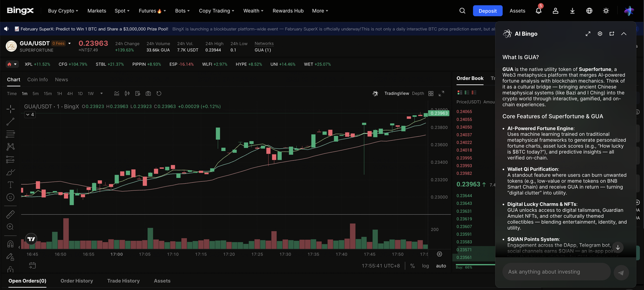
Task: Select the trend line drawing tool
Action: point(10,122)
